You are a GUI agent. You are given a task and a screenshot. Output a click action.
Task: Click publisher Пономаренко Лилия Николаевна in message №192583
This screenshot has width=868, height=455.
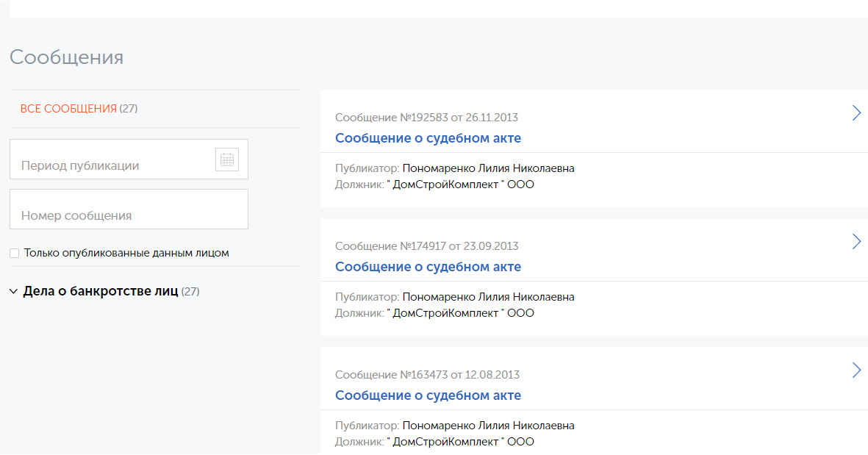click(488, 168)
